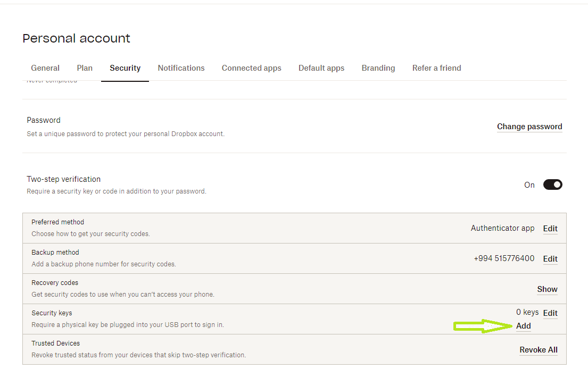View the Default apps tab

321,68
